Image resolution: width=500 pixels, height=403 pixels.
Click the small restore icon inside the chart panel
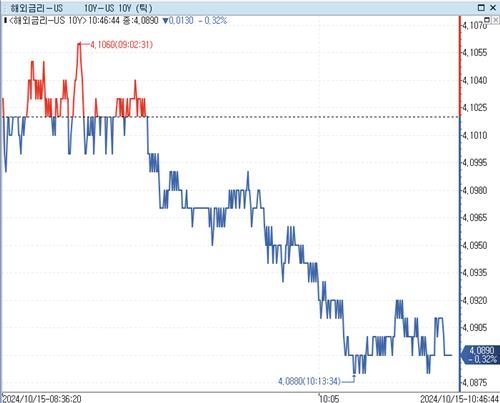(487, 20)
